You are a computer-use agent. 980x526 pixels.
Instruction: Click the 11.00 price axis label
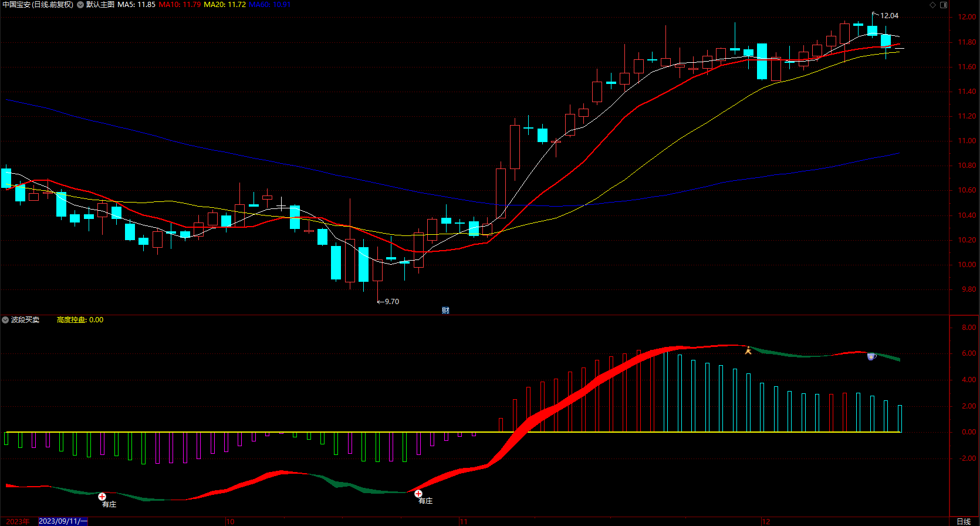[967, 141]
